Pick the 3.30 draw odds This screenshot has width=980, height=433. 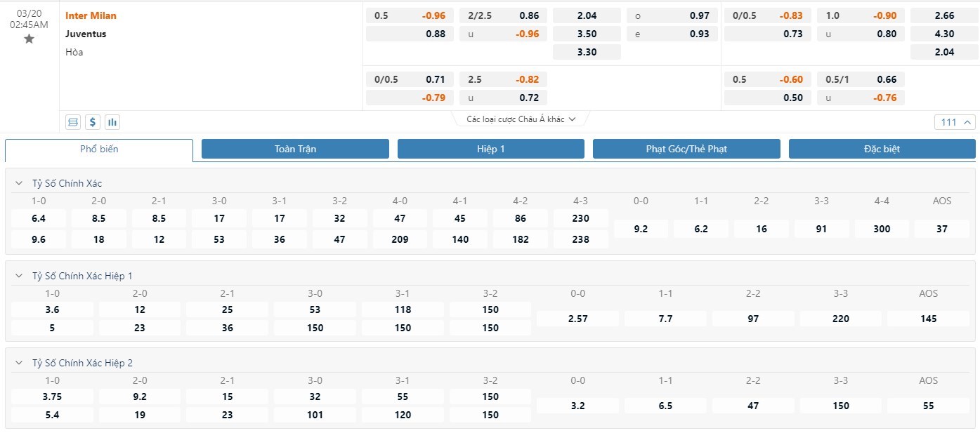click(587, 52)
